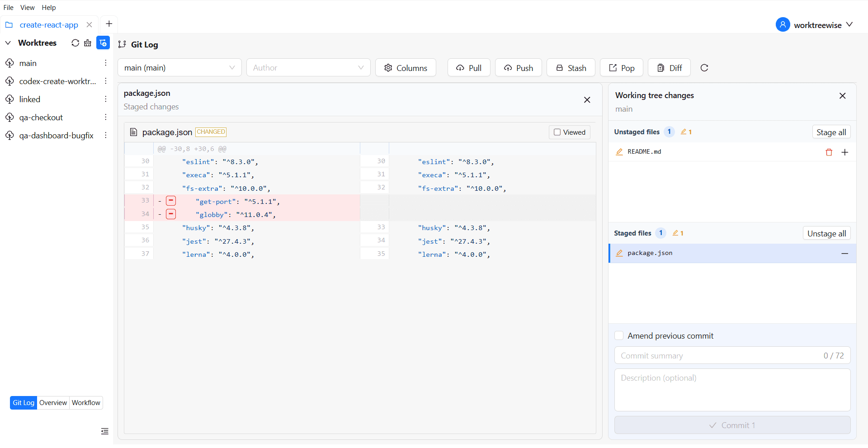Click the Diff button
Screen dimensions: 868x448
669,68
